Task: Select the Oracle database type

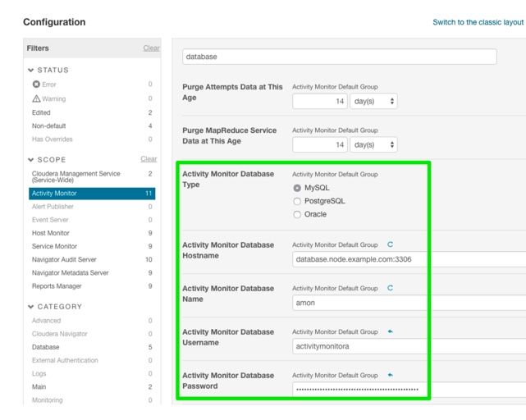Action: click(x=297, y=214)
